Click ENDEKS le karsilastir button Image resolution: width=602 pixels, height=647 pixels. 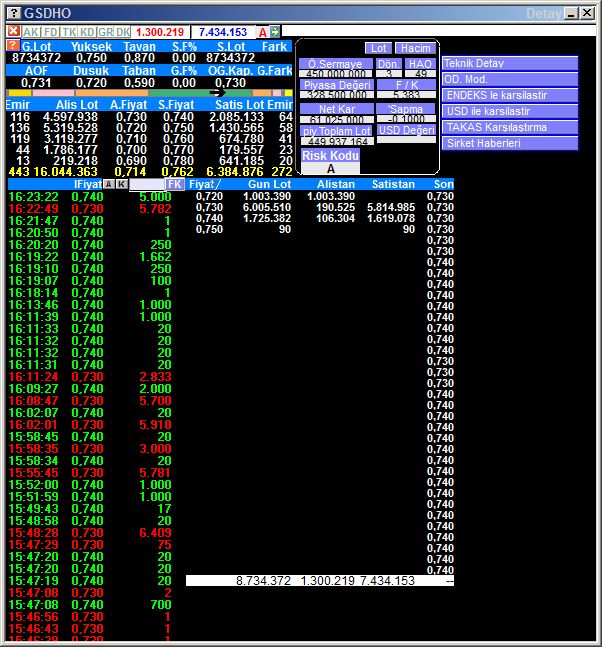510,95
